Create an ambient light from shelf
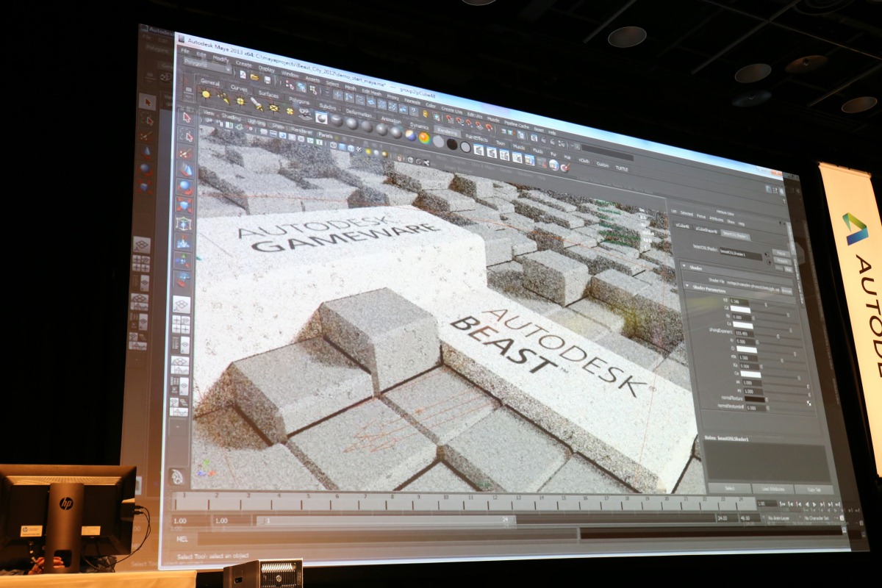Image resolution: width=882 pixels, height=588 pixels. [x=205, y=94]
